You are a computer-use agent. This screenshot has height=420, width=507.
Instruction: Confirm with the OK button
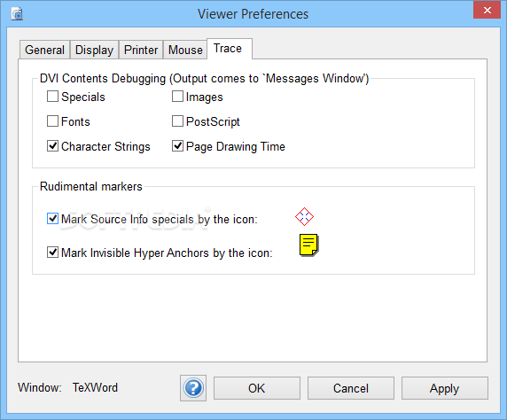click(x=257, y=388)
